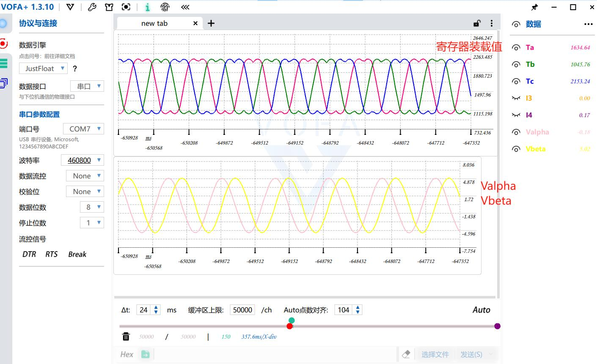This screenshot has width=597, height=364.
Task: Click 选择文件 choose file button
Action: (x=435, y=354)
